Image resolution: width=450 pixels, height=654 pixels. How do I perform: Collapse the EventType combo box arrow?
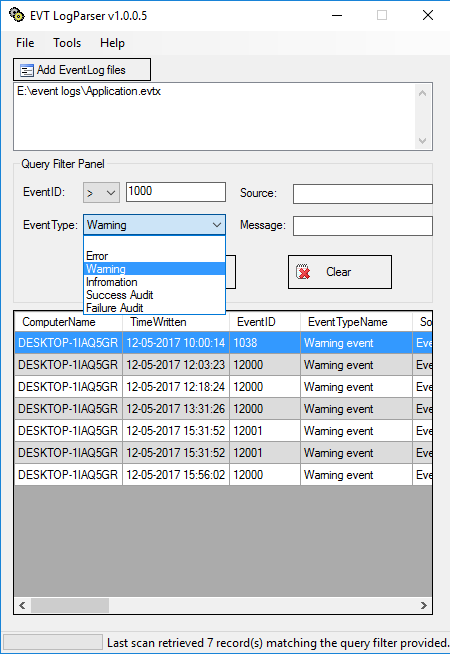pos(217,225)
